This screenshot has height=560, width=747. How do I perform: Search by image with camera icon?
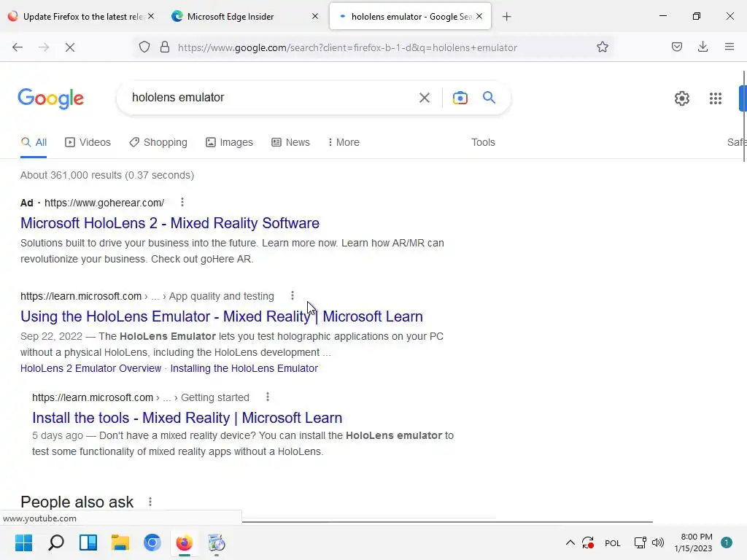tap(460, 98)
